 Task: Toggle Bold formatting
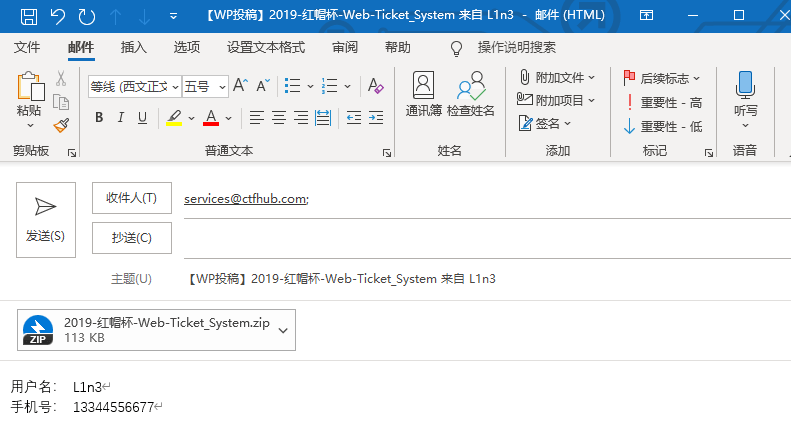pos(99,118)
